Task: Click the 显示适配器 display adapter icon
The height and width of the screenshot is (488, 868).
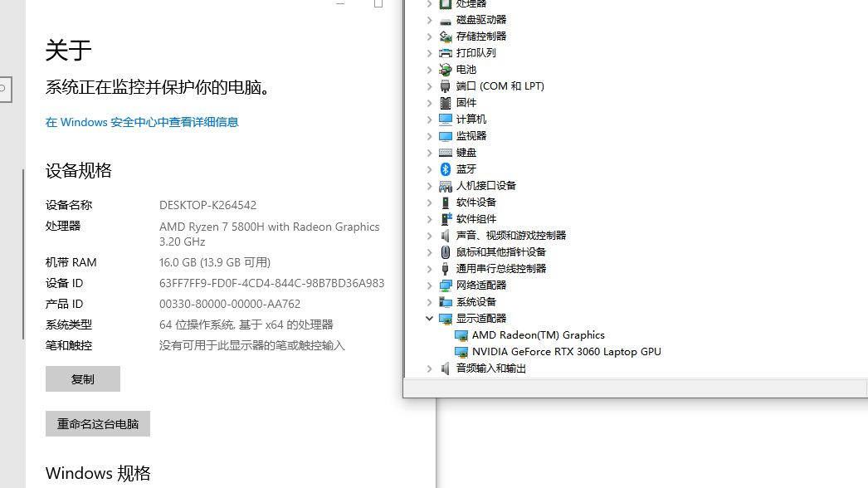Action: coord(445,319)
